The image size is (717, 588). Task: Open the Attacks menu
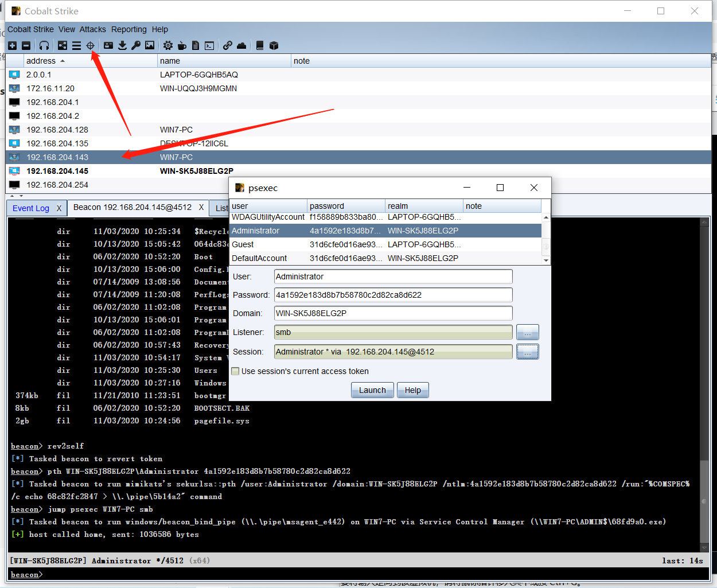[x=92, y=29]
